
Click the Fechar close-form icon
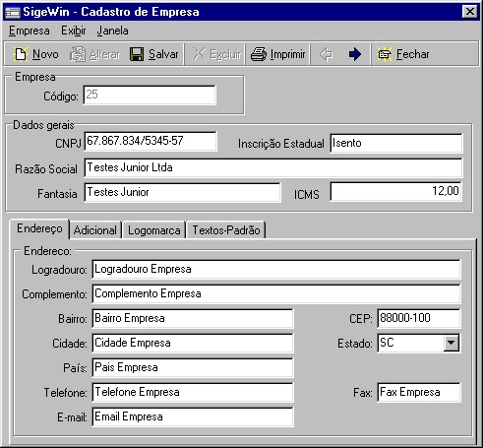click(x=385, y=54)
